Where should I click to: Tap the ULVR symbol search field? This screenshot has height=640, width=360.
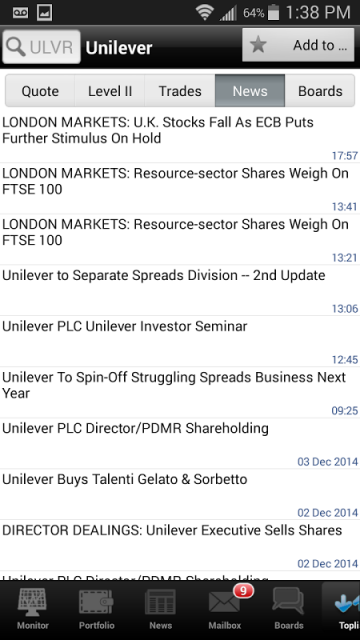tap(41, 47)
